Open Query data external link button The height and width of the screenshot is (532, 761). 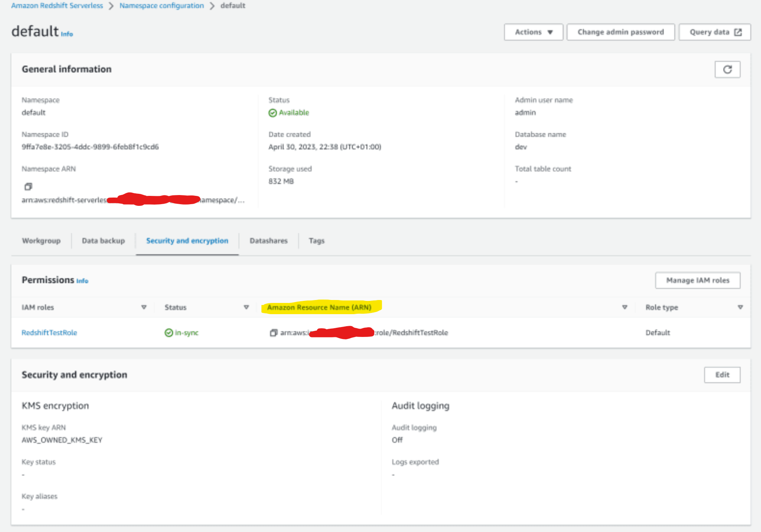715,32
